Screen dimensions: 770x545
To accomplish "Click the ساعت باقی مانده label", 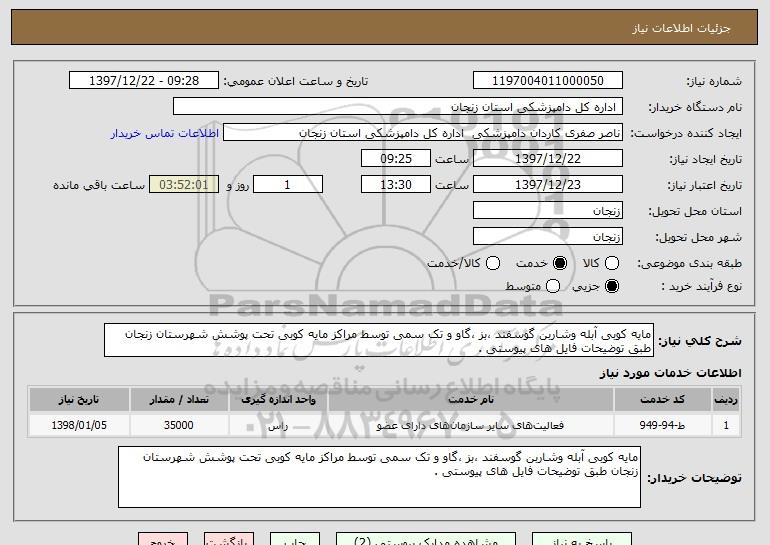I will (x=99, y=185).
